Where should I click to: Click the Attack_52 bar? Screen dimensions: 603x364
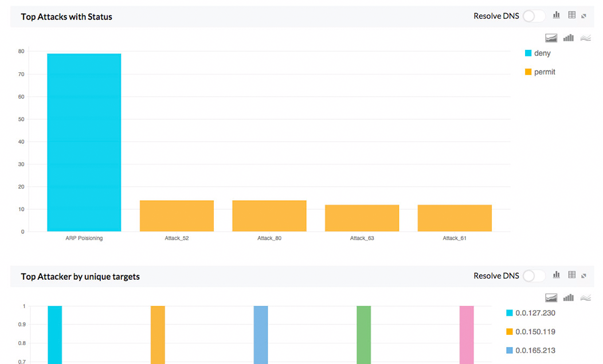point(177,216)
